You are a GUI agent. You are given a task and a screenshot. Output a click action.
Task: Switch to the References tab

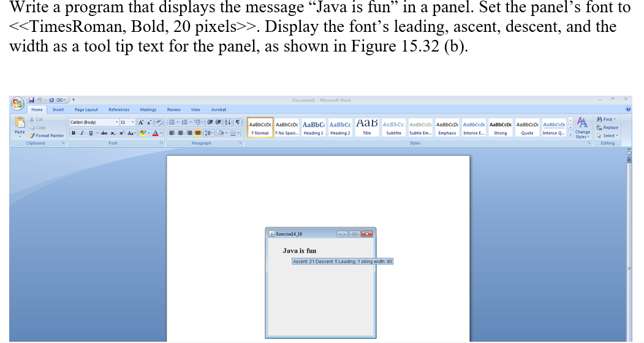point(119,110)
